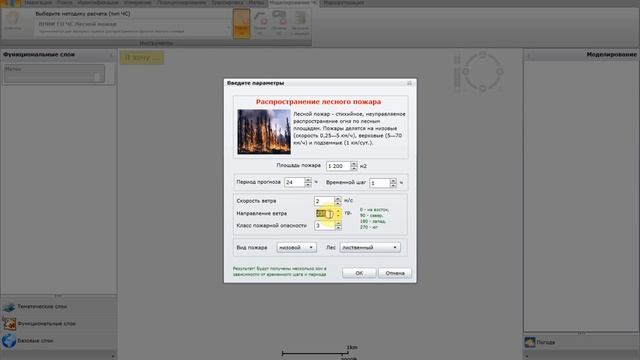Increase Направление ветра with up arrow
Screen dimensions: 640x360
click(338, 211)
